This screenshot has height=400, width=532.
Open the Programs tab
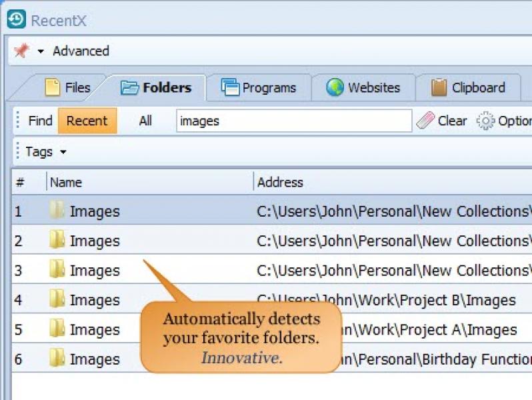coord(259,87)
